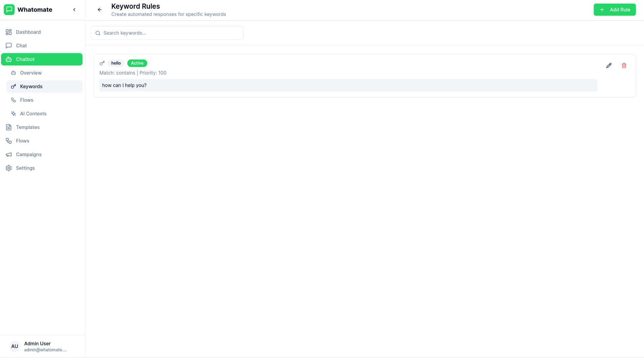Click the back arrow beside Keyword Rules
This screenshot has height=358, width=644.
[100, 10]
